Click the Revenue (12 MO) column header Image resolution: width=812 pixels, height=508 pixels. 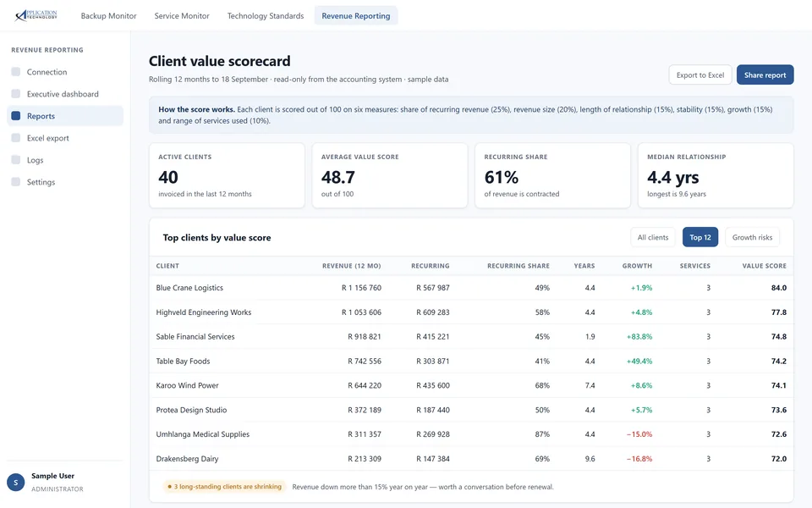pyautogui.click(x=352, y=266)
